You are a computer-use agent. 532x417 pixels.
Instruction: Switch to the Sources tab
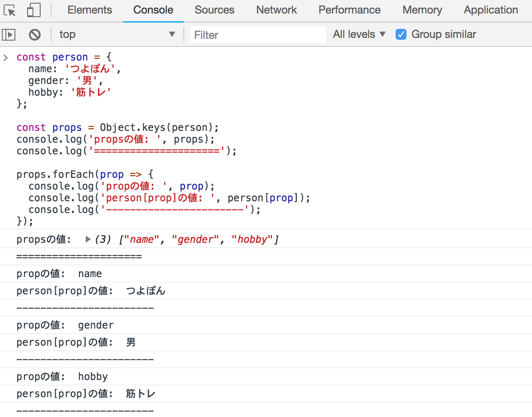click(215, 10)
